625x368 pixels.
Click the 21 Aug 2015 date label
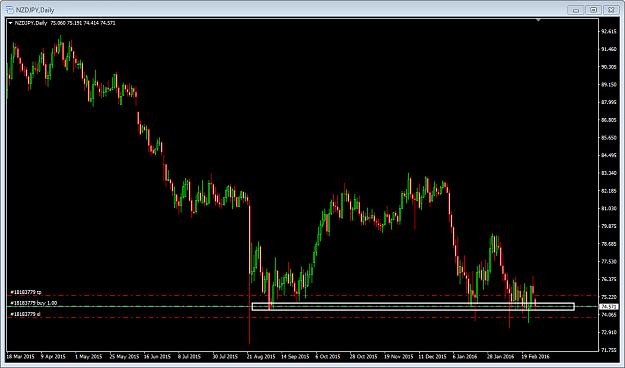(261, 356)
